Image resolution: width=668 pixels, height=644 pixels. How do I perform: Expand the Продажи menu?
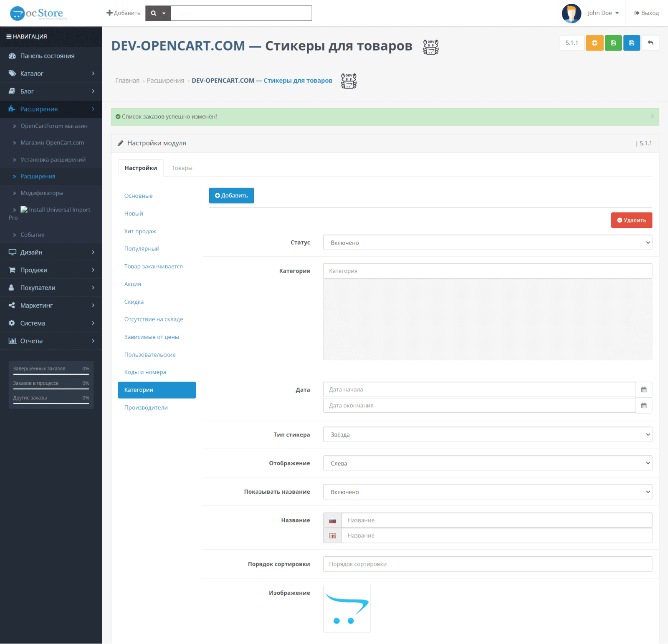[51, 270]
